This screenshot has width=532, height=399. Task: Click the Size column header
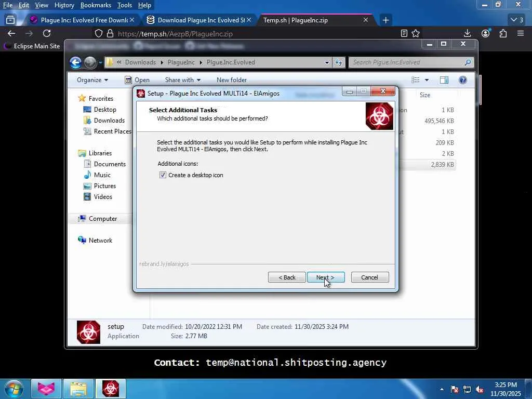point(425,95)
